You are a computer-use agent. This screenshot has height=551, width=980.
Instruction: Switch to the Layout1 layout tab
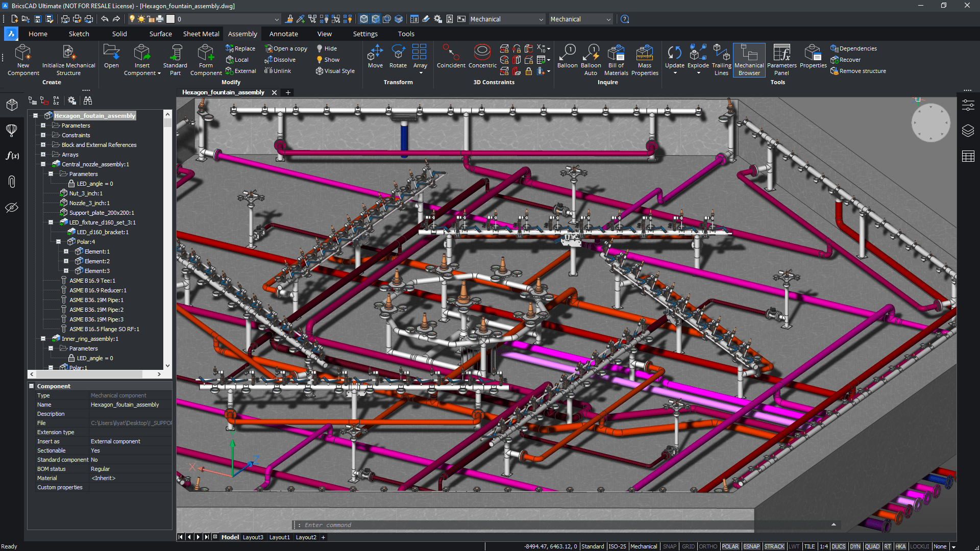(x=280, y=537)
